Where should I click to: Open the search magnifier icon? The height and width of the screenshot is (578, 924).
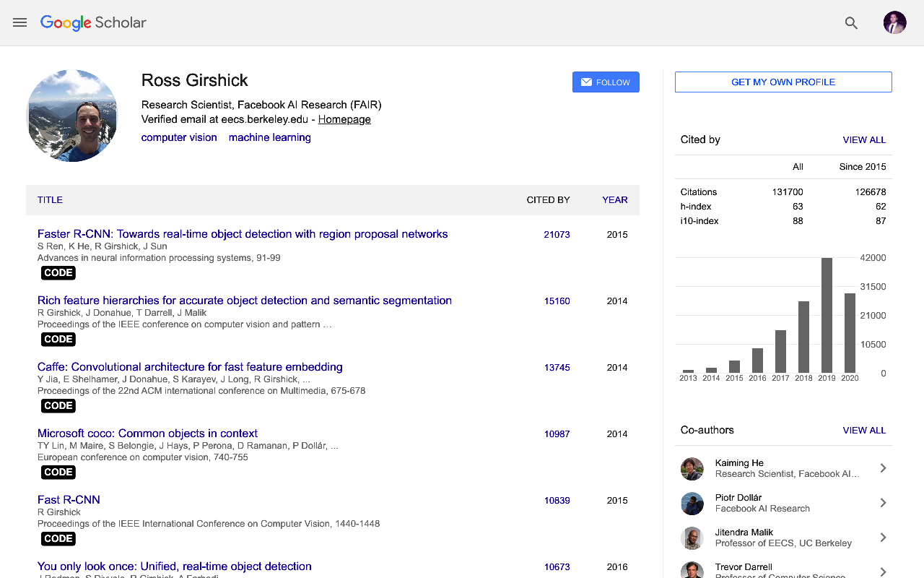point(851,23)
